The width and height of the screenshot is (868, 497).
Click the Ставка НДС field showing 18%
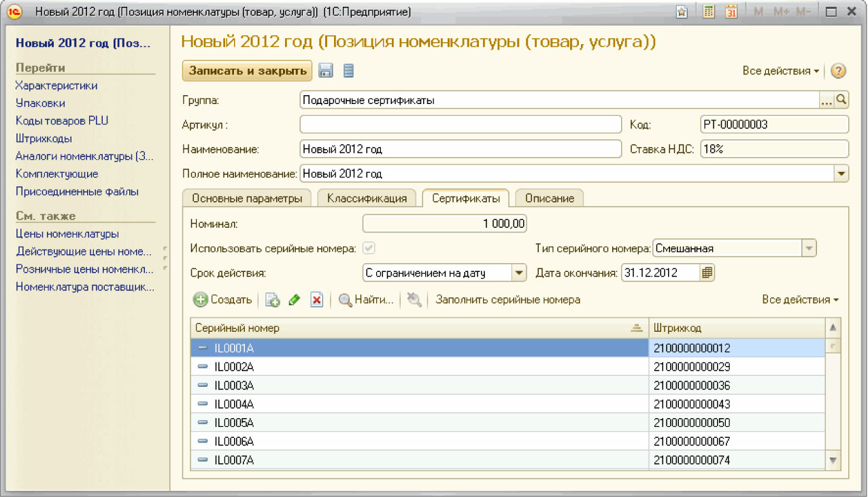[x=774, y=149]
